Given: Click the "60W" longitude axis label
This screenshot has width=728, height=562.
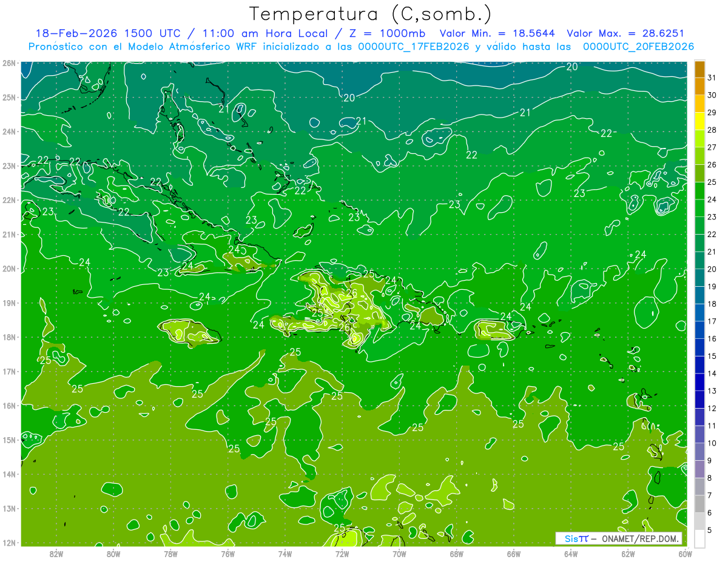Looking at the screenshot, I should pyautogui.click(x=685, y=554).
